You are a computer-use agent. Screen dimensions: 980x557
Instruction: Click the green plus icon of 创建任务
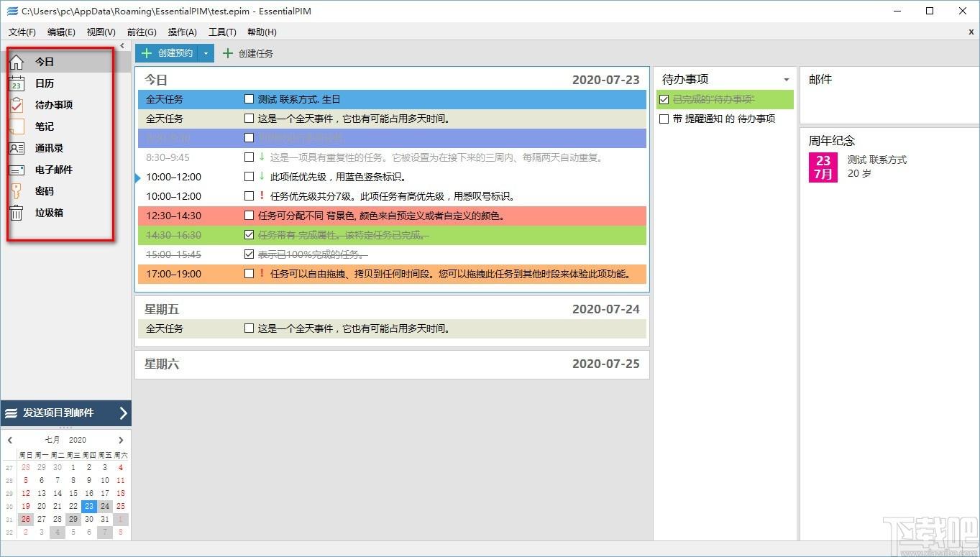coord(228,53)
